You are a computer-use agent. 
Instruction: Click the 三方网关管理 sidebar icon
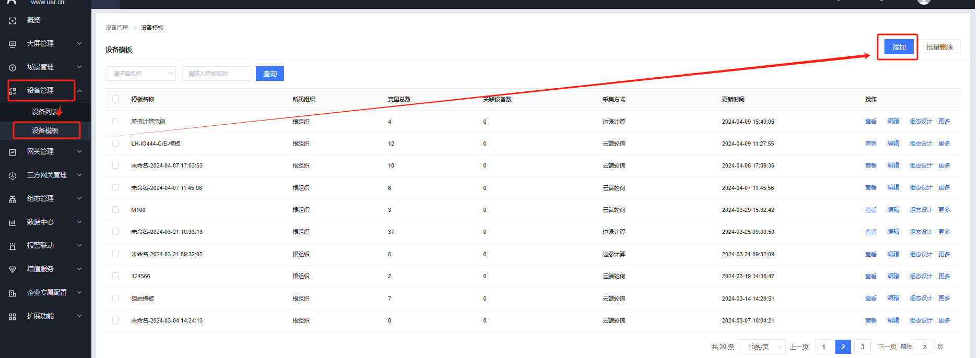pyautogui.click(x=13, y=175)
